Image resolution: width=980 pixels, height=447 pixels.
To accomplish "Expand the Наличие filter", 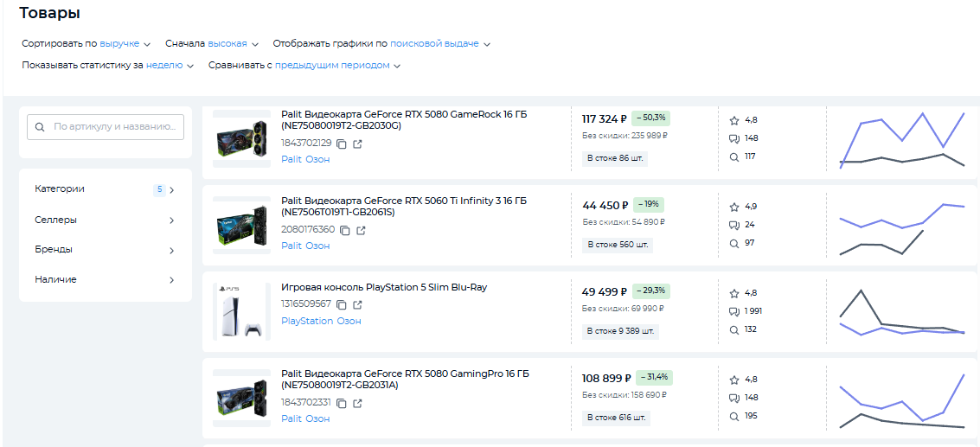I will click(x=105, y=280).
